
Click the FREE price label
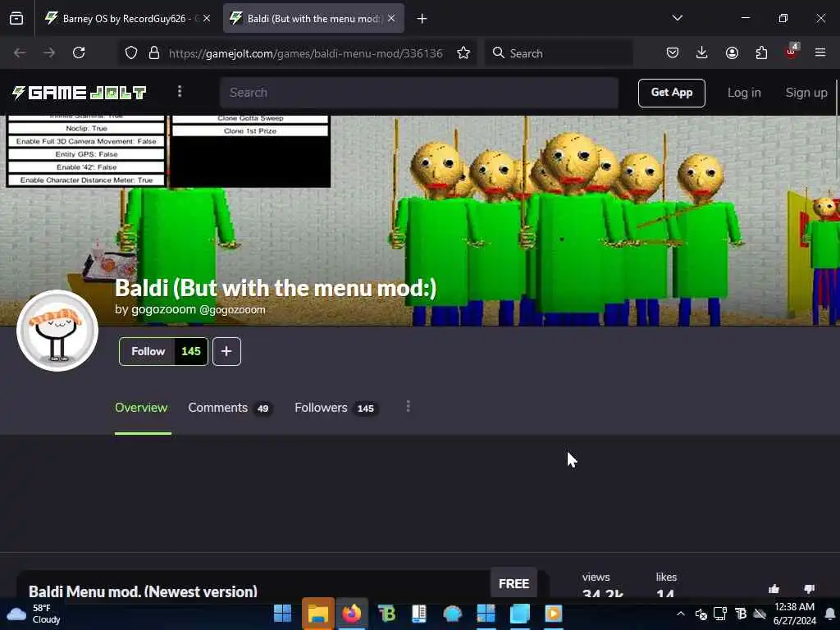pyautogui.click(x=514, y=583)
